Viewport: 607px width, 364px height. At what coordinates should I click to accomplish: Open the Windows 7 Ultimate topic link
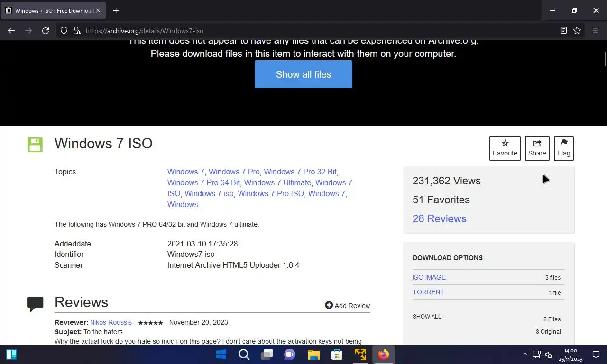pyautogui.click(x=278, y=182)
